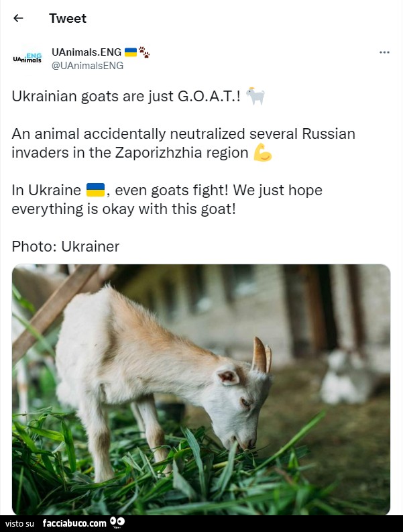Click "everything is okay with this goat!" text
This screenshot has height=532, width=403.
pyautogui.click(x=124, y=209)
